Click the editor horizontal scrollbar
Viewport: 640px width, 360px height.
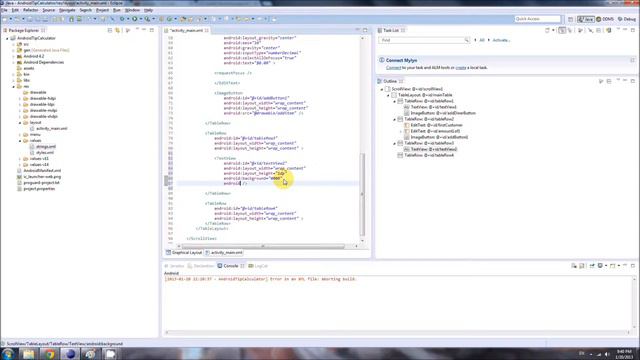263,246
